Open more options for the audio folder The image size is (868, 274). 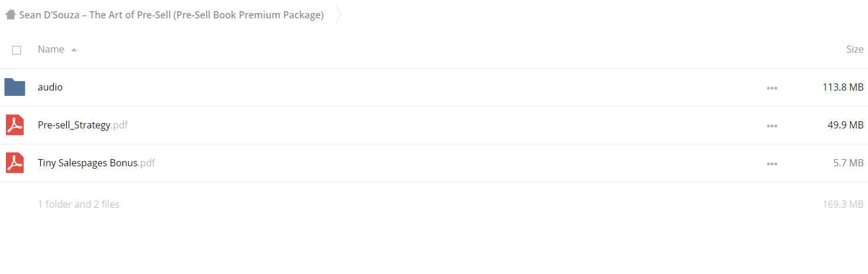click(x=772, y=88)
